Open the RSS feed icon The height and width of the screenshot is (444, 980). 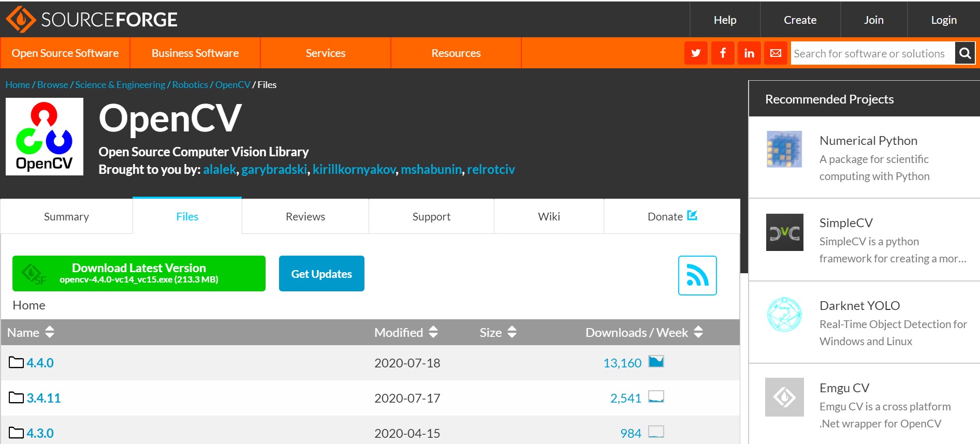[697, 275]
